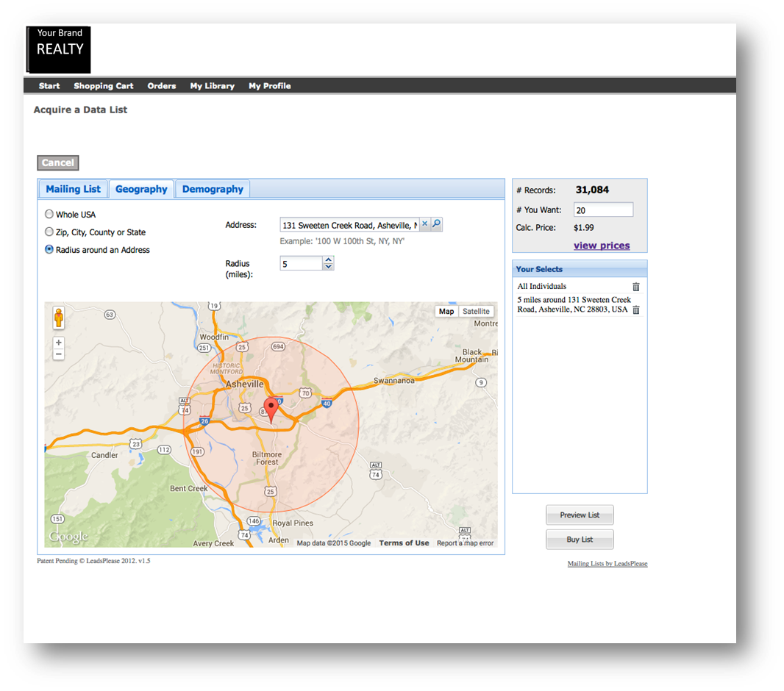This screenshot has height=691, width=784.
Task: Click the 31,084 records count
Action: pyautogui.click(x=592, y=190)
